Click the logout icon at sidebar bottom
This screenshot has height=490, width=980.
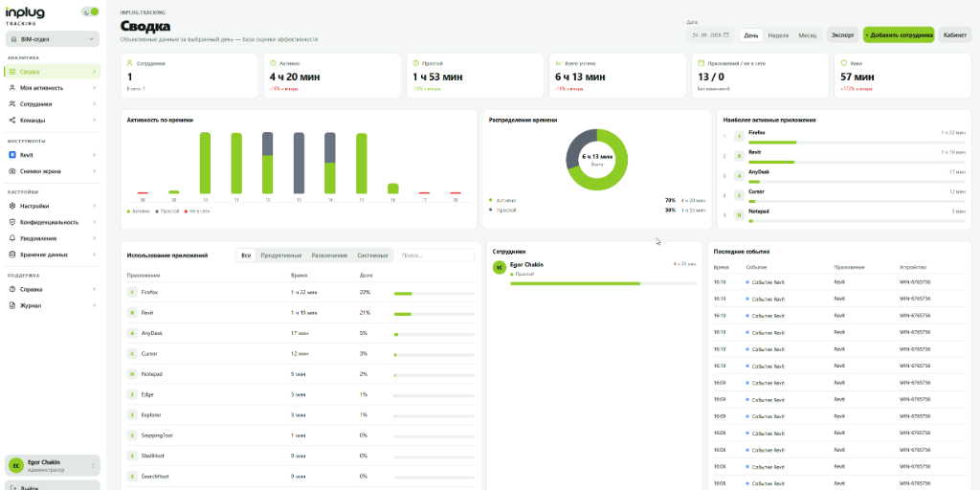tap(13, 487)
